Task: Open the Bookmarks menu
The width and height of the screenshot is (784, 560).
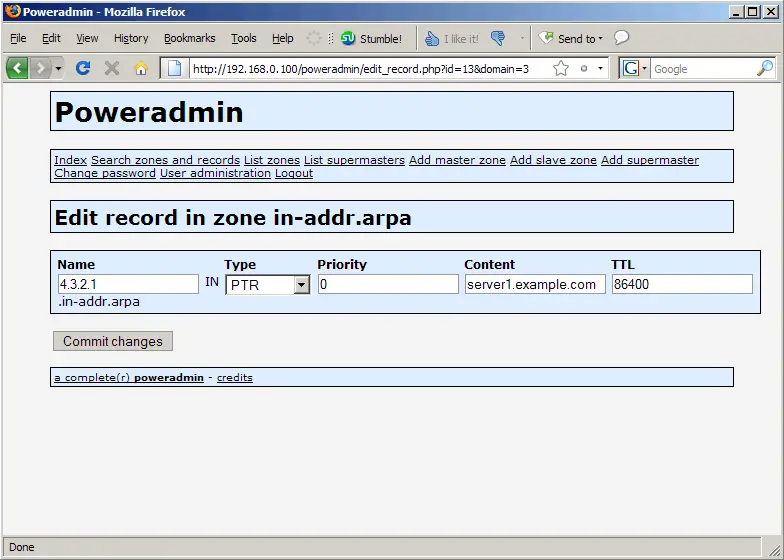Action: 190,38
